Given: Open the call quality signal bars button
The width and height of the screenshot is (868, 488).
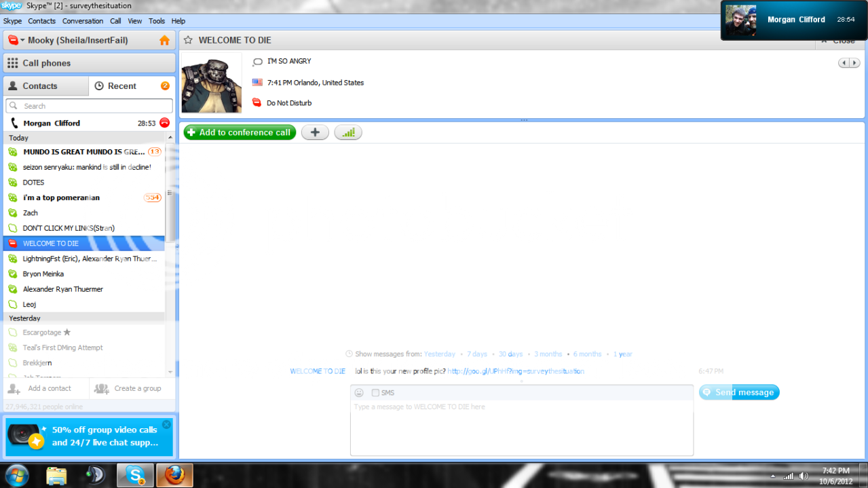Looking at the screenshot, I should pyautogui.click(x=348, y=132).
